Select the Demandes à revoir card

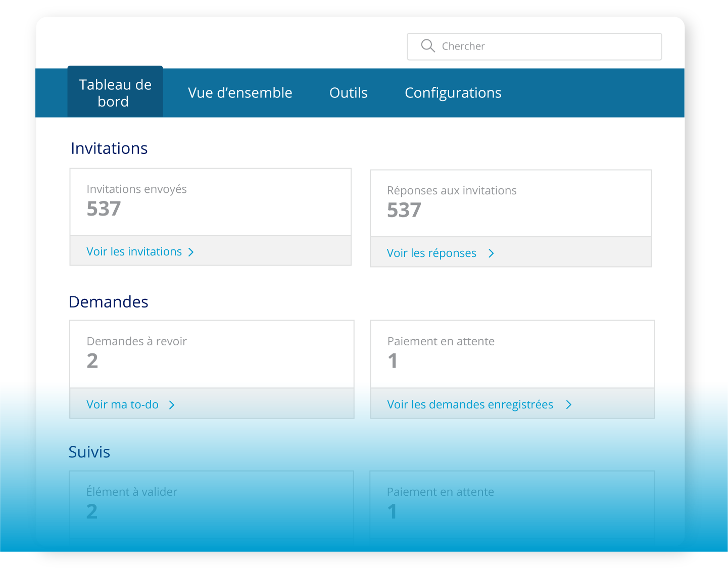click(x=212, y=353)
